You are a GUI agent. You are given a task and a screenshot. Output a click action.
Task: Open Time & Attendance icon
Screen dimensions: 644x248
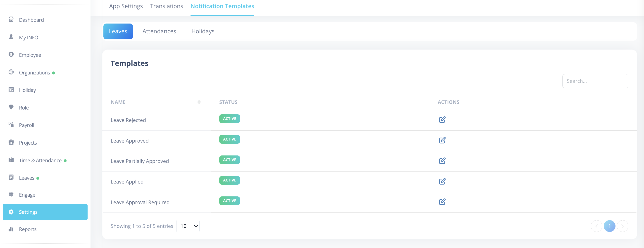coord(11,160)
